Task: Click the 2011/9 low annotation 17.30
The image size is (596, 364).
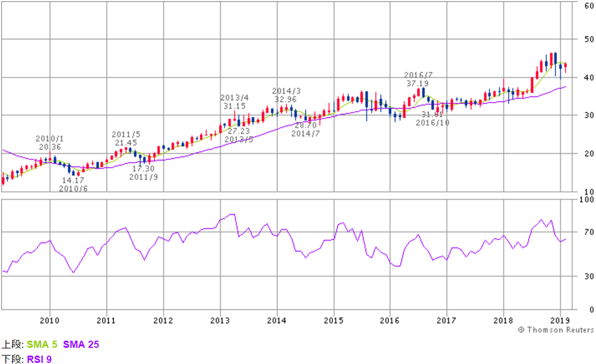Action: [x=143, y=173]
